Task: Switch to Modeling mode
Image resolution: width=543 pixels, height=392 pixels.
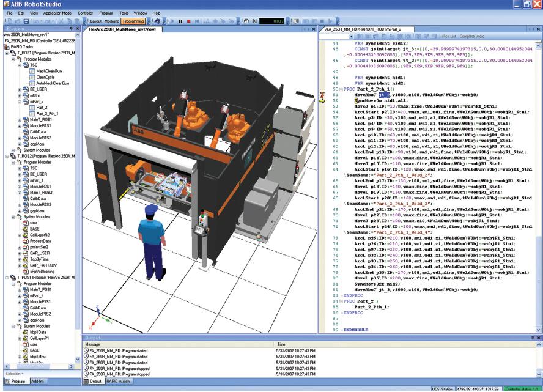Action: [x=111, y=21]
